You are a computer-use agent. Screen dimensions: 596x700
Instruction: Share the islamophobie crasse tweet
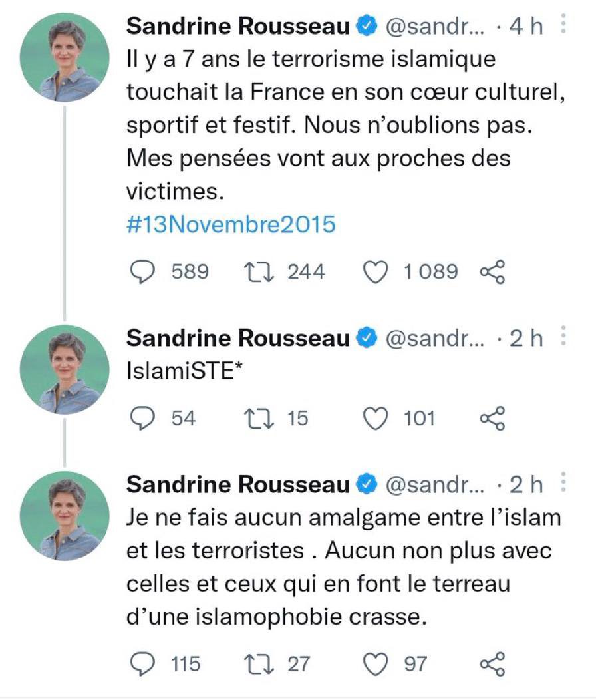click(x=492, y=664)
